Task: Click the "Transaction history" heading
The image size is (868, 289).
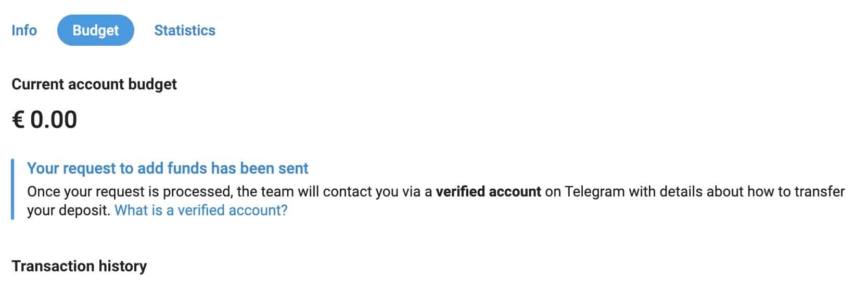Action: 79,266
